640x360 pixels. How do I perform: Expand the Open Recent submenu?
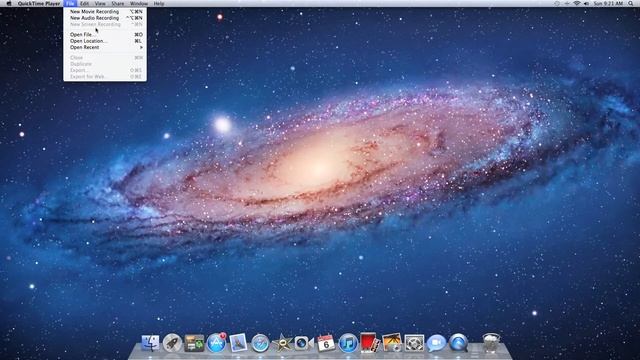click(105, 47)
